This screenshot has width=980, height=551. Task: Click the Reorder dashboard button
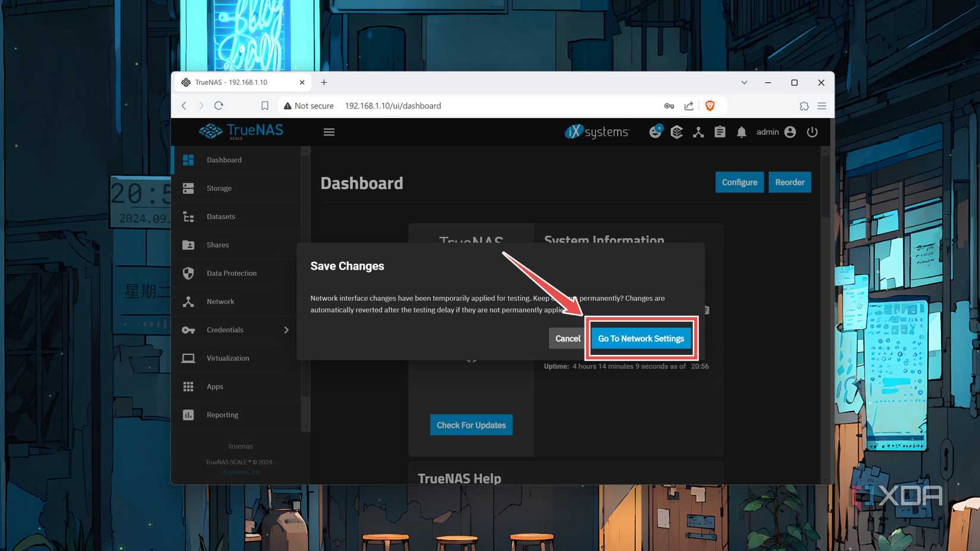point(789,182)
